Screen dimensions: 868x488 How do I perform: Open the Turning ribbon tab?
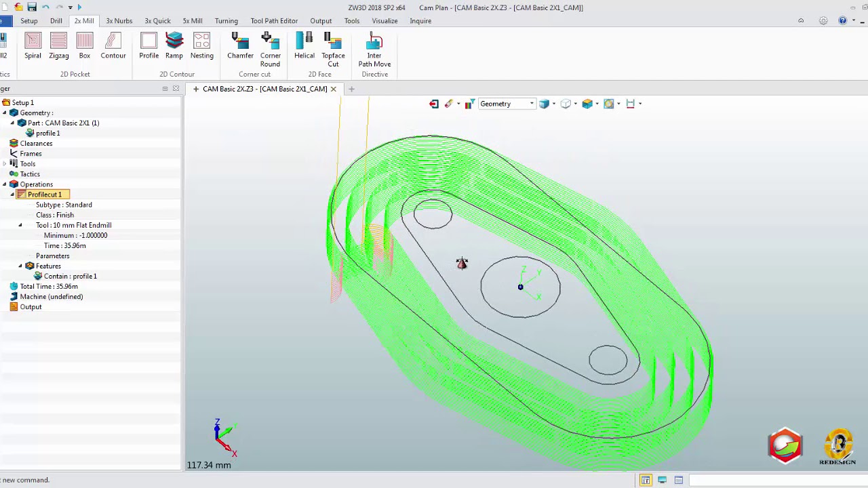tap(226, 21)
